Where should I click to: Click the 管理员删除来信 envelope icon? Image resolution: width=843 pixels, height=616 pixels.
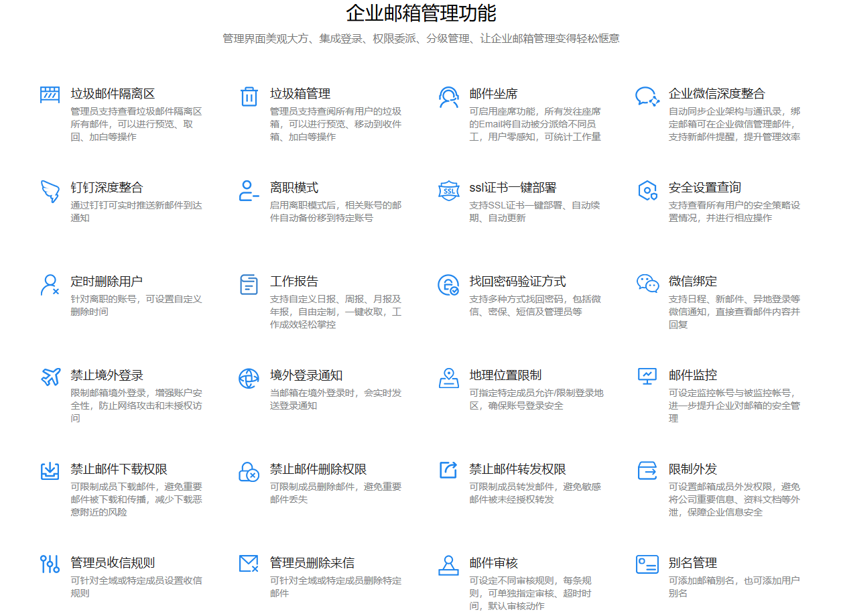point(249,563)
